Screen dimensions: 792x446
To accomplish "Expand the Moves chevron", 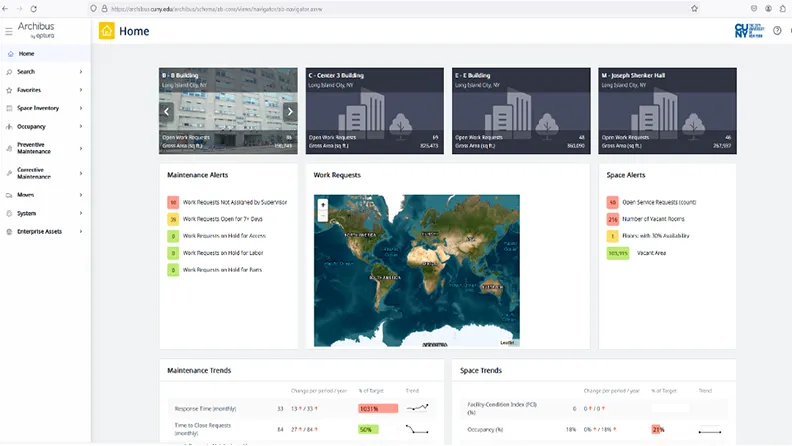I will click(81, 195).
